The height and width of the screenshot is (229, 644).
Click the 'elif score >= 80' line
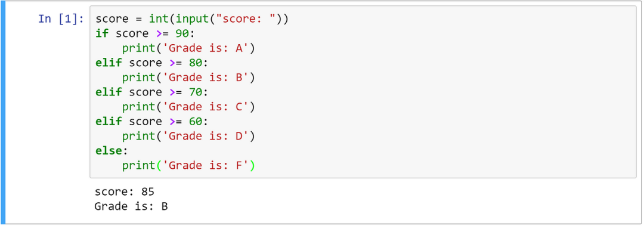[151, 63]
